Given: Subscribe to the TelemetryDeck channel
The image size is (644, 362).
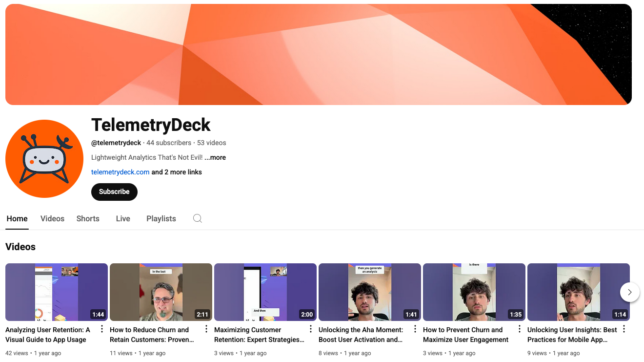Looking at the screenshot, I should pyautogui.click(x=114, y=192).
